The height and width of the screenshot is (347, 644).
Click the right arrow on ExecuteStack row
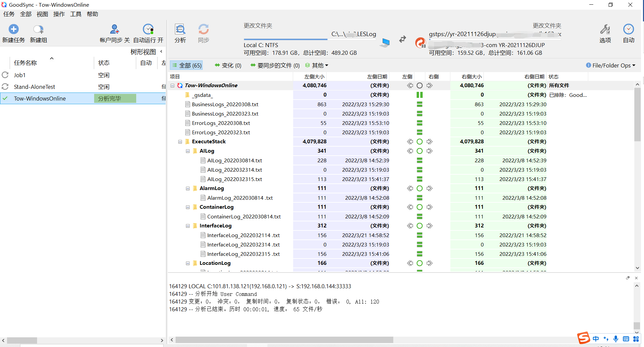[430, 142]
